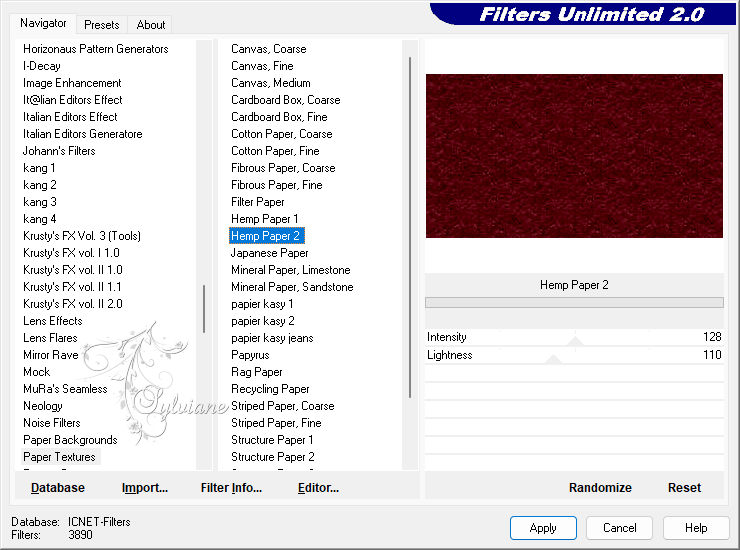Choose Krusty's FX vol. II 2.0
This screenshot has height=550, width=740.
click(x=73, y=304)
